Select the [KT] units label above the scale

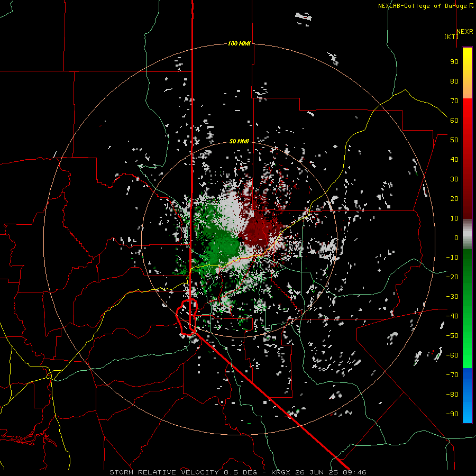451,36
